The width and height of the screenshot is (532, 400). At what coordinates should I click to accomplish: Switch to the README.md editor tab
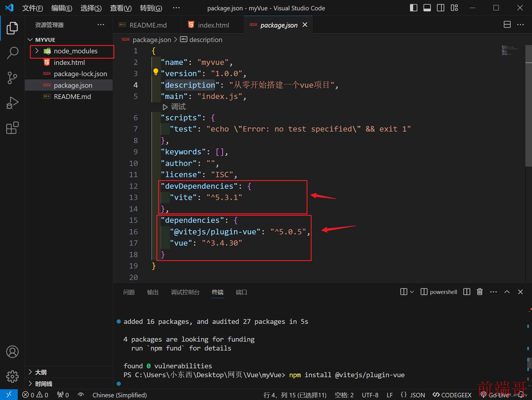pyautogui.click(x=147, y=25)
